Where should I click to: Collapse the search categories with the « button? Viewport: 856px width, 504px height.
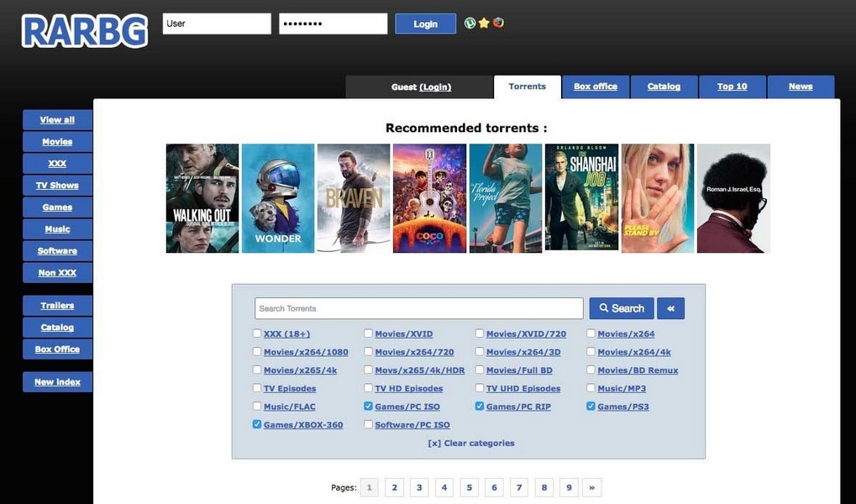tap(670, 308)
